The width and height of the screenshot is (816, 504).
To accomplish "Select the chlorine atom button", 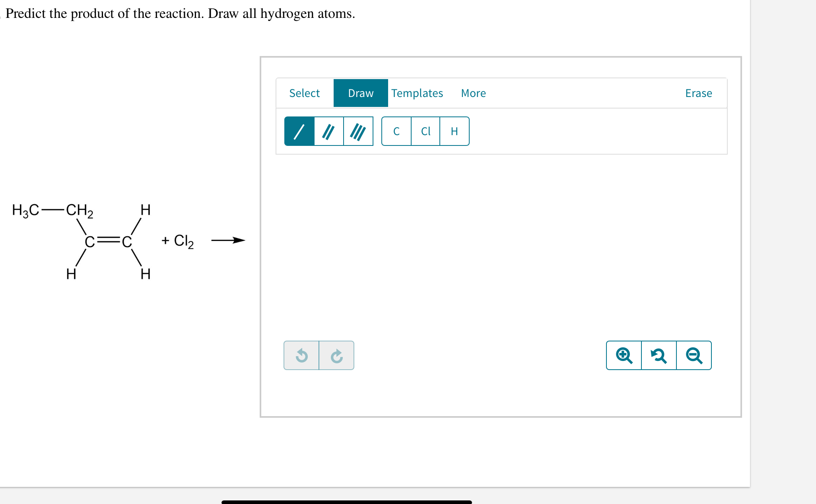I will 425,131.
